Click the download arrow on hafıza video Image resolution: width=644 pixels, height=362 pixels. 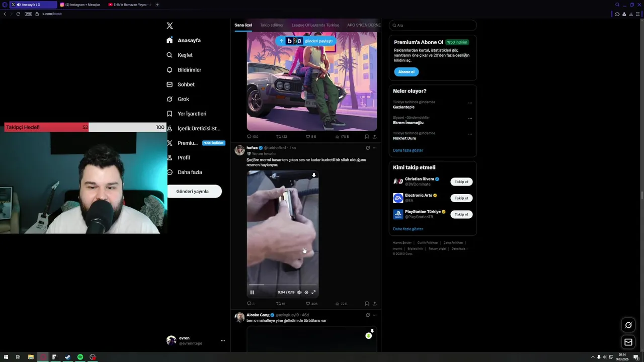[x=314, y=175]
